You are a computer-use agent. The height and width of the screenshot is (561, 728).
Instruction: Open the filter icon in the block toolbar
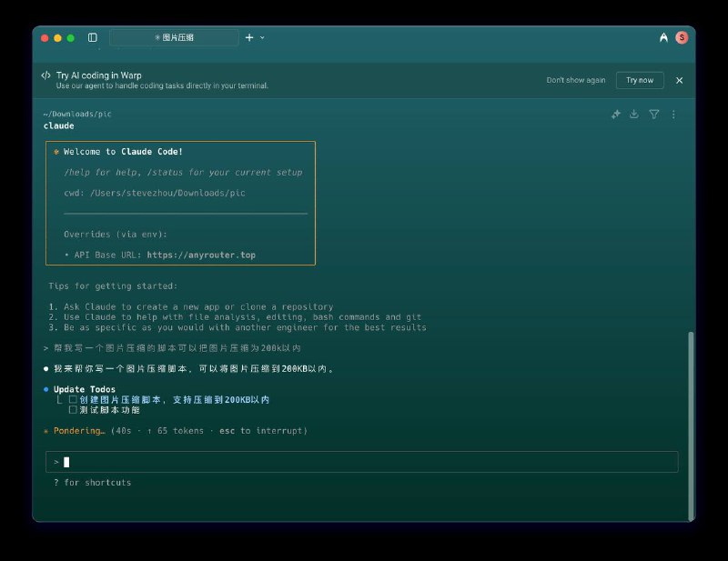pos(654,114)
